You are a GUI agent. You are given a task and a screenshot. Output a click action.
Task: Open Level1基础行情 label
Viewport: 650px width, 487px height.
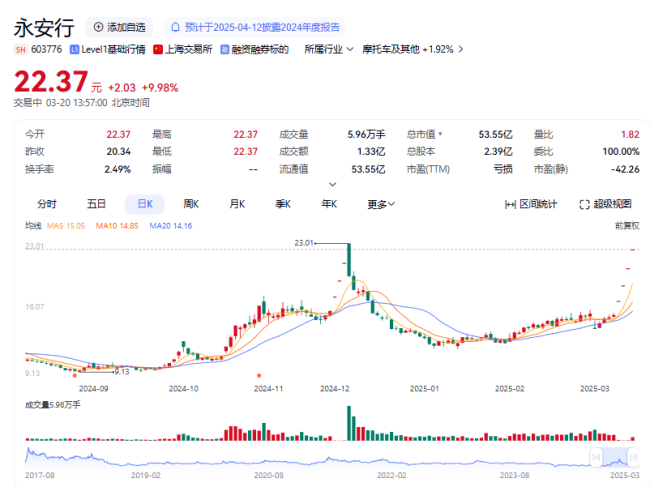(x=113, y=50)
